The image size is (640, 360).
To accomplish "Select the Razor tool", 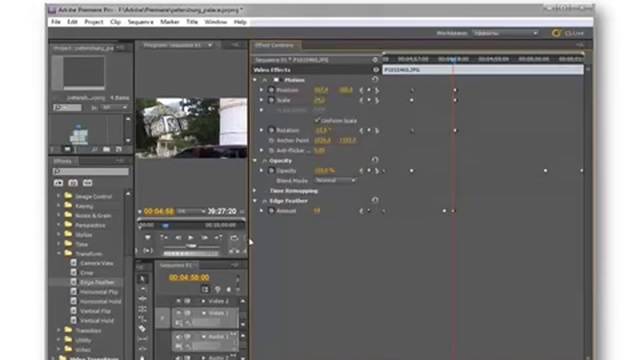I will 142,329.
